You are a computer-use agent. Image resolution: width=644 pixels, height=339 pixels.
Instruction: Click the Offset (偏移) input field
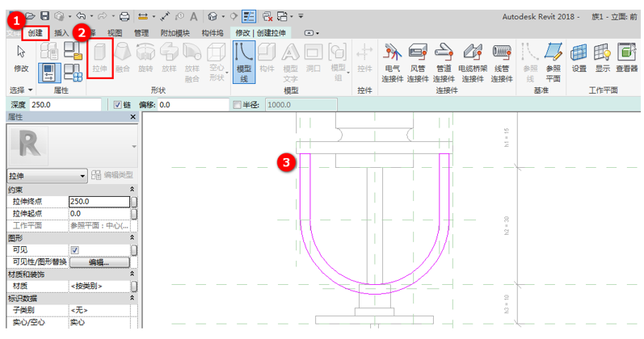point(193,105)
